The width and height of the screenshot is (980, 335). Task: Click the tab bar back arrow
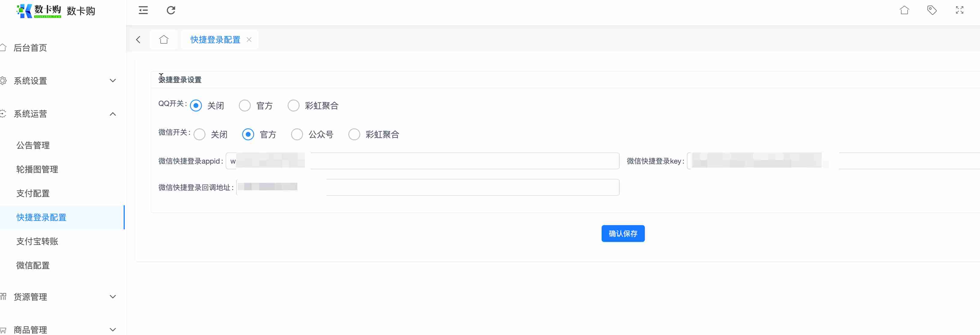[139, 40]
